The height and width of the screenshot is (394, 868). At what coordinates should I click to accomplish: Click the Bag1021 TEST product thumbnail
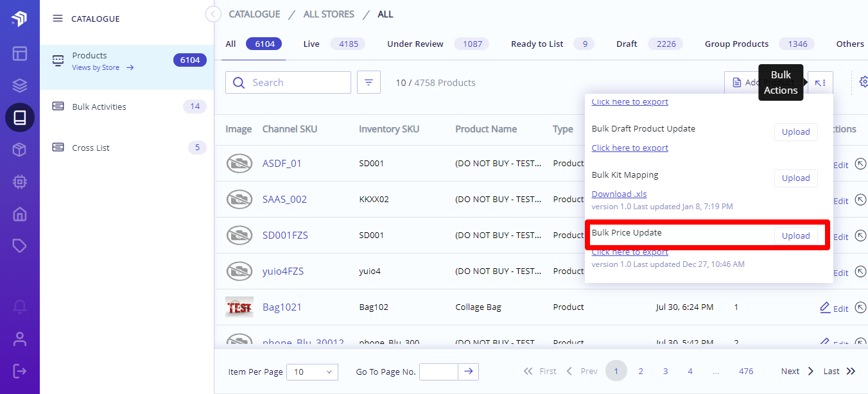[239, 307]
